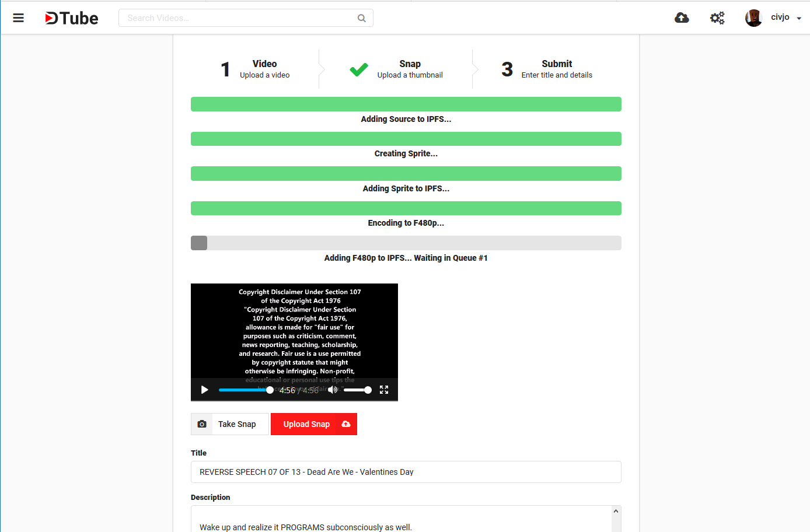Play the video preview
810x532 pixels.
204,390
